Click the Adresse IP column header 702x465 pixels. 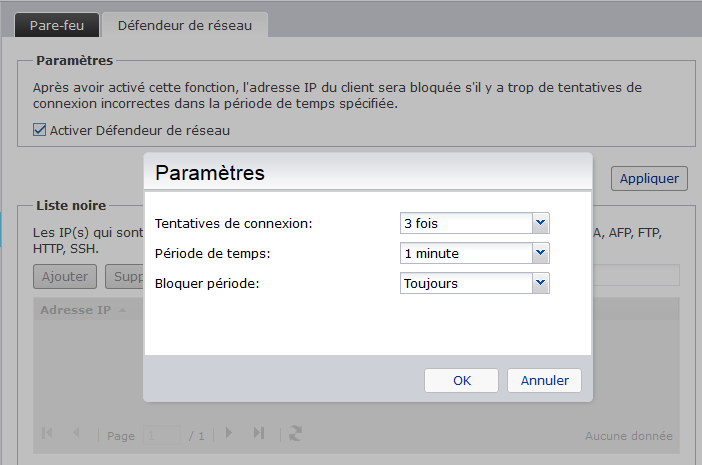pos(76,310)
